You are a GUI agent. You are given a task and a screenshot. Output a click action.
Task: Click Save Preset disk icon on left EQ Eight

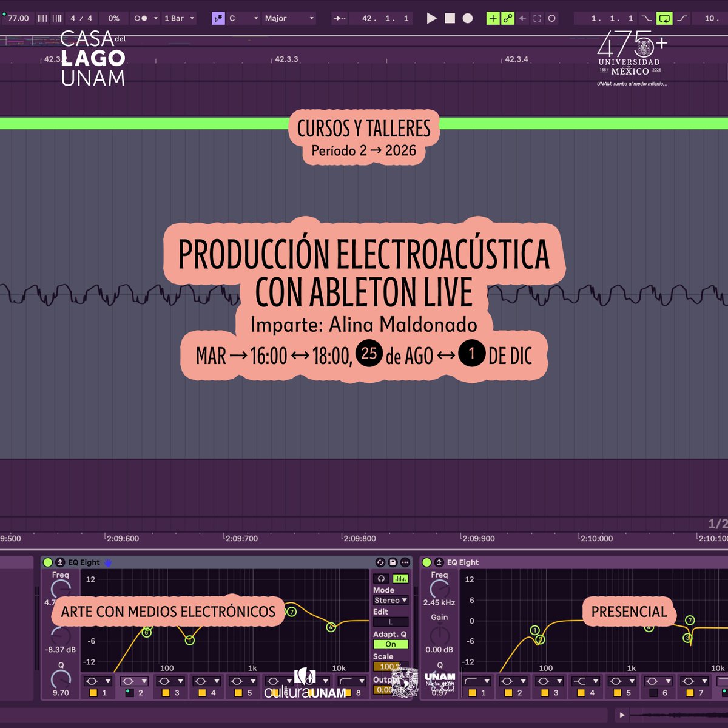pyautogui.click(x=393, y=562)
